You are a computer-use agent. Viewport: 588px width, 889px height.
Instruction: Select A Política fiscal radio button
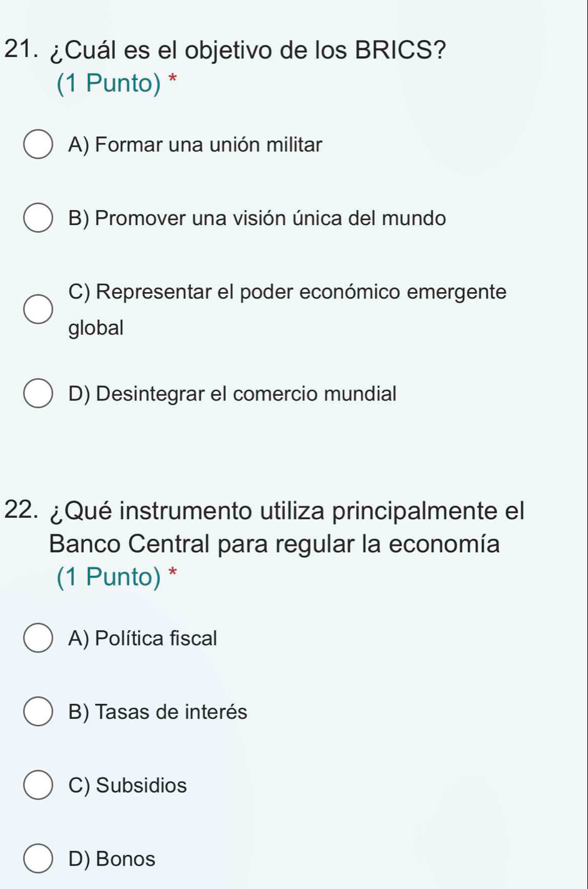click(38, 638)
